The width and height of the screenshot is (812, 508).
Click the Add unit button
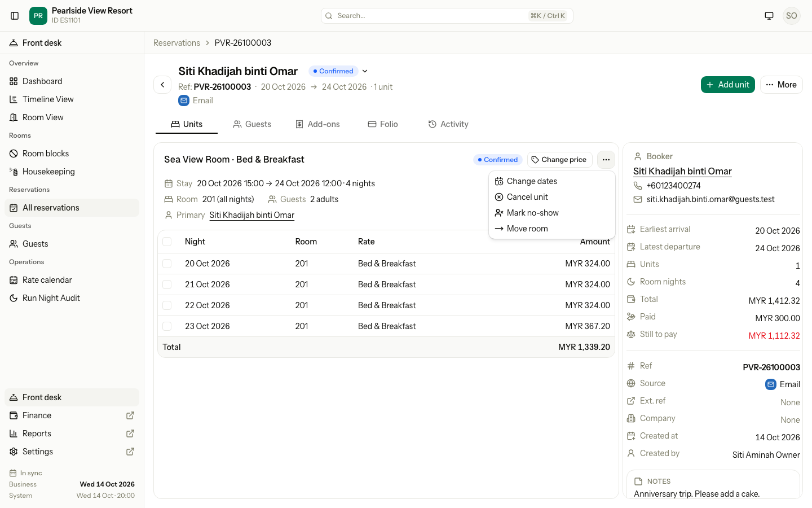(x=728, y=85)
